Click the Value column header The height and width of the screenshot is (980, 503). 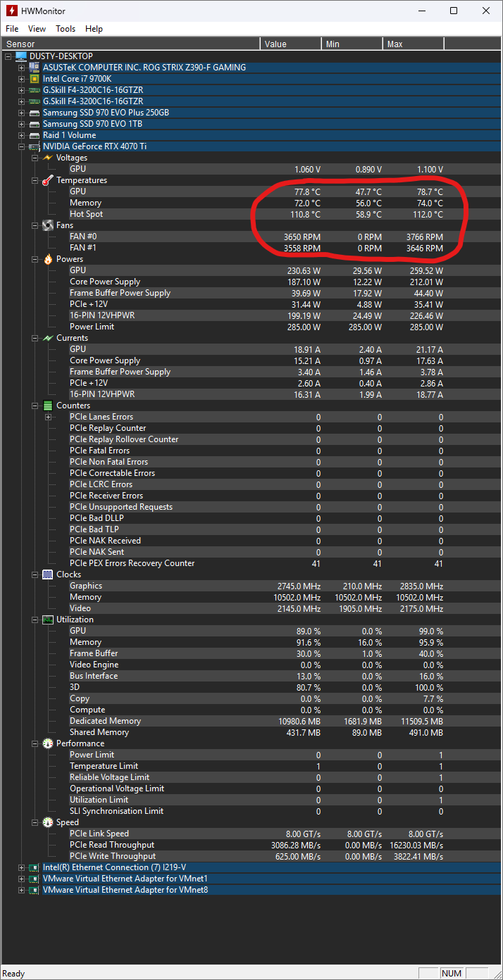click(x=291, y=44)
